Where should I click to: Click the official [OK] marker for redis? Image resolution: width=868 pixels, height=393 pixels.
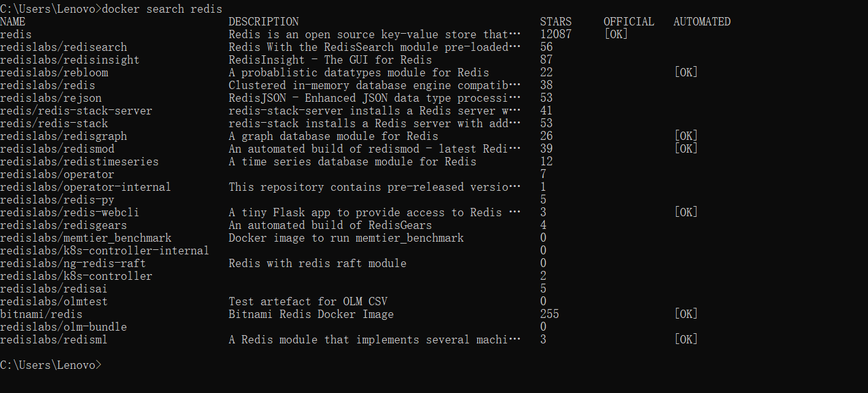pos(616,34)
